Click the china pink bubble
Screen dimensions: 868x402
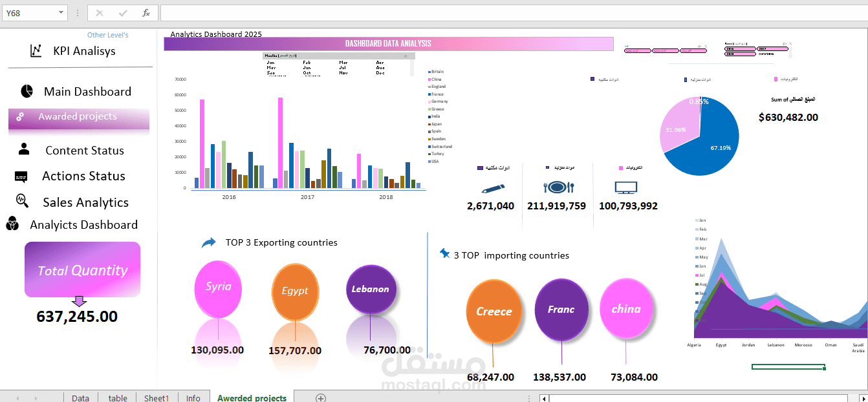click(x=626, y=309)
